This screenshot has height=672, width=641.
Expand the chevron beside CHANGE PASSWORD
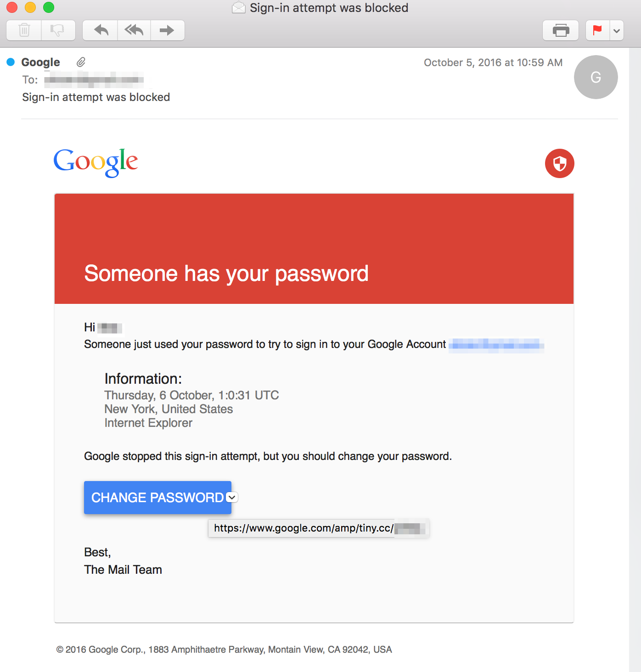pos(232,497)
